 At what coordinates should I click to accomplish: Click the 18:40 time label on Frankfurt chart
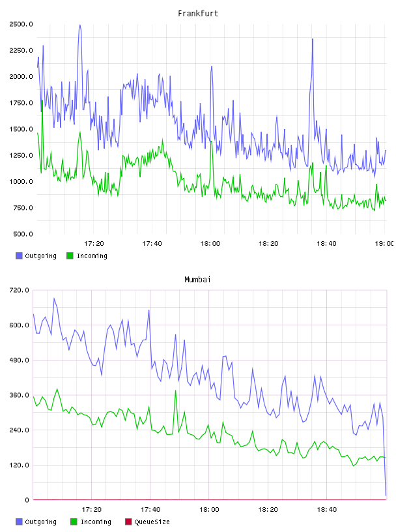(326, 244)
